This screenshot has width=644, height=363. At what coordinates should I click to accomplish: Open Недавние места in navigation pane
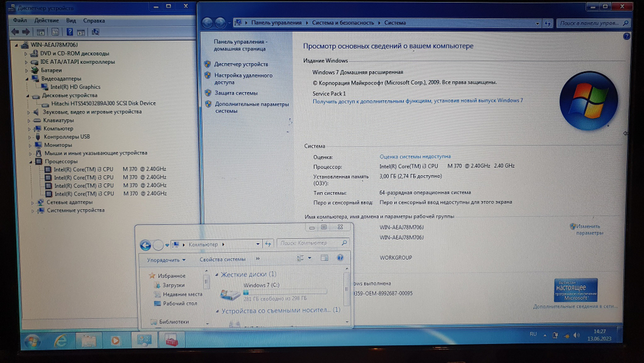point(182,295)
